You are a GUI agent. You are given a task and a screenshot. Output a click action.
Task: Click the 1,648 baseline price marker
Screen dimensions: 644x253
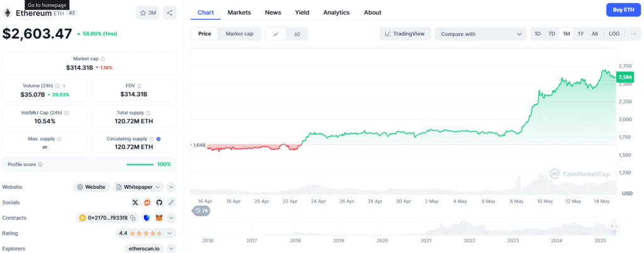tap(200, 145)
